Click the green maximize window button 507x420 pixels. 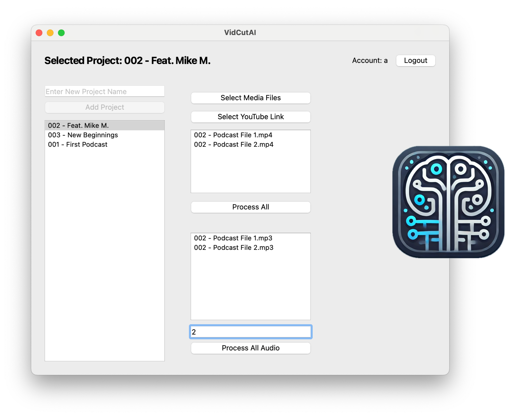tap(61, 33)
